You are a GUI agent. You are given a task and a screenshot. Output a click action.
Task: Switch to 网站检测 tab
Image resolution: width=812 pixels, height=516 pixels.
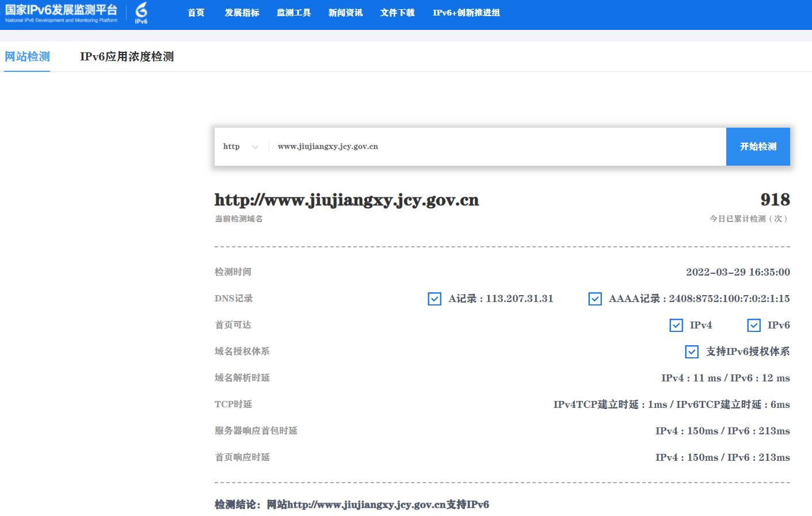pyautogui.click(x=27, y=56)
